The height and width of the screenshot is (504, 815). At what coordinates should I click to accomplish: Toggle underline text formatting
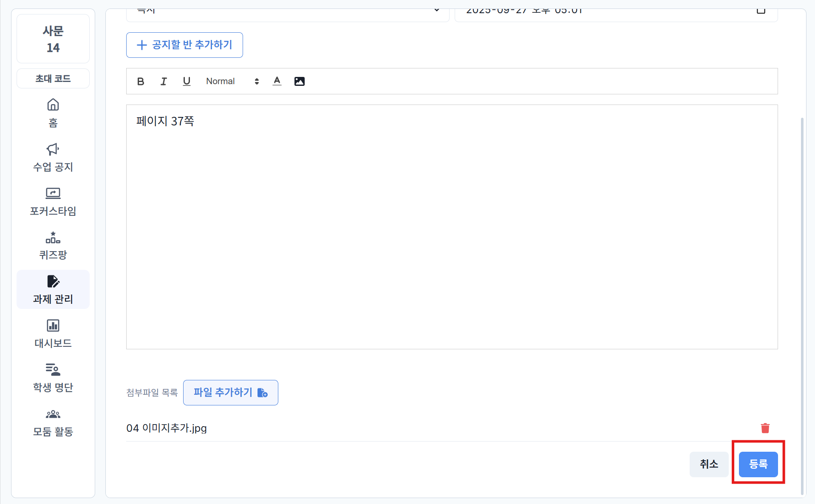[x=187, y=81]
